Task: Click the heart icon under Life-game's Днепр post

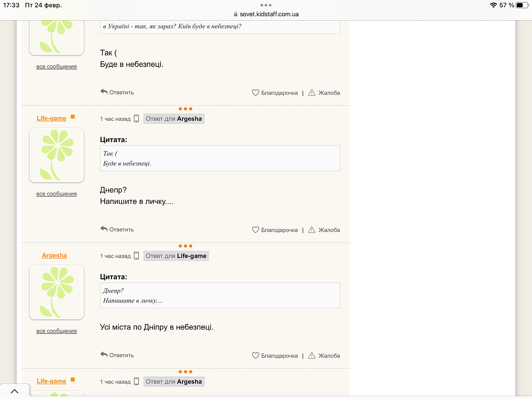Action: 255,230
